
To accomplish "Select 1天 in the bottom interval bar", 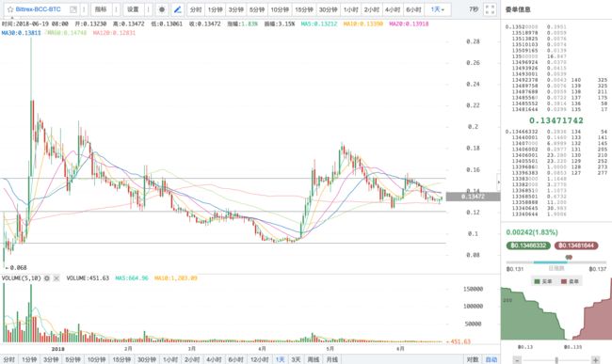I will [280, 359].
